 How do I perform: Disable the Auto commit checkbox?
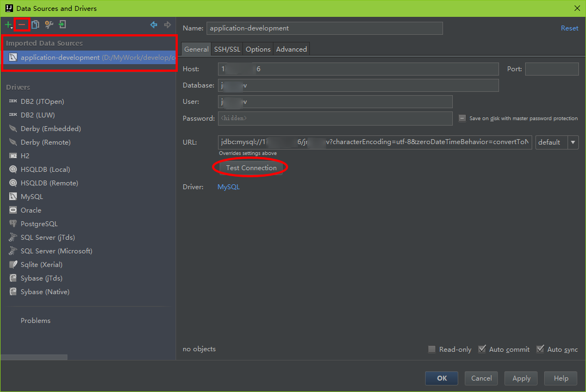[x=482, y=349]
